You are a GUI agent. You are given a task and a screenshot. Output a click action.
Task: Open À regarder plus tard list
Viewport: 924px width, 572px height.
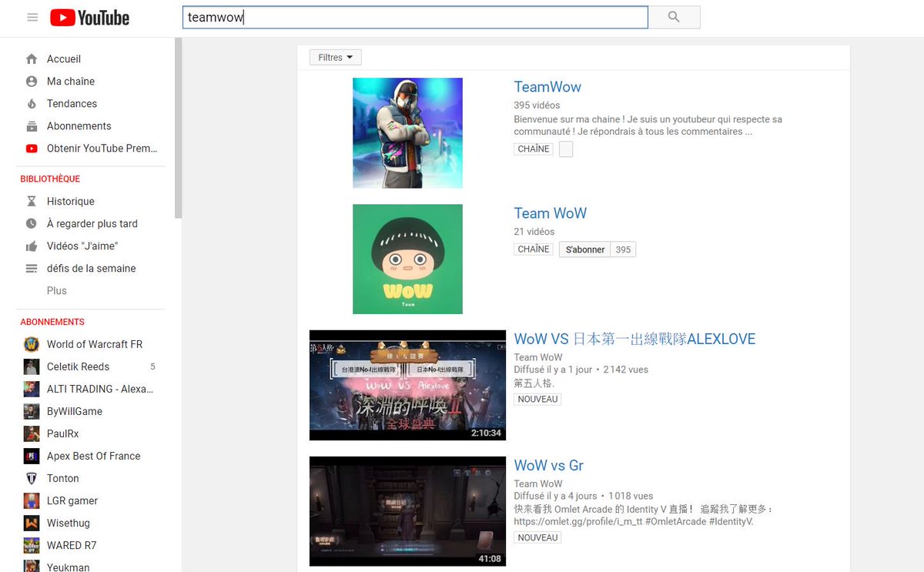pos(92,223)
